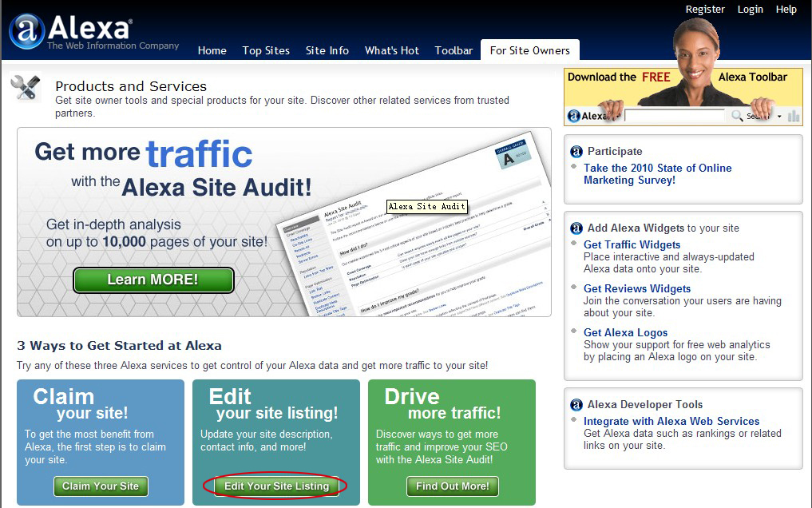
Task: Click the Edit Your Site Listing button
Action: [276, 486]
